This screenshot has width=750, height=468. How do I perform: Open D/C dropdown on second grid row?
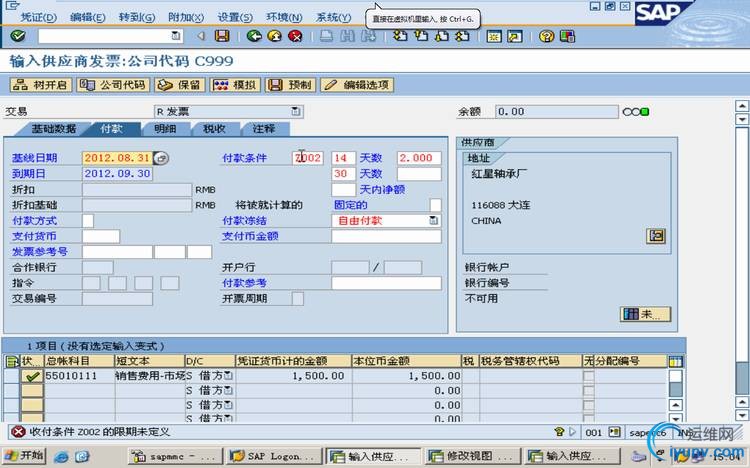pyautogui.click(x=229, y=390)
